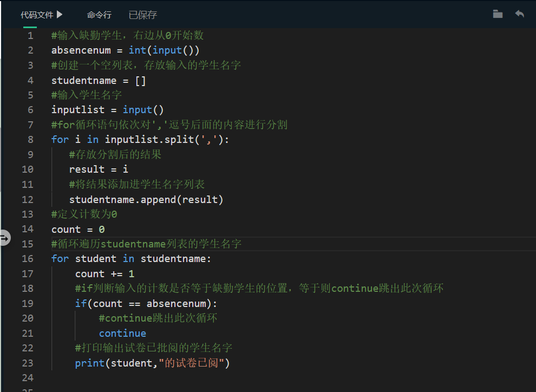Click line number 24 in gutter
This screenshot has width=536, height=392.
click(28, 378)
